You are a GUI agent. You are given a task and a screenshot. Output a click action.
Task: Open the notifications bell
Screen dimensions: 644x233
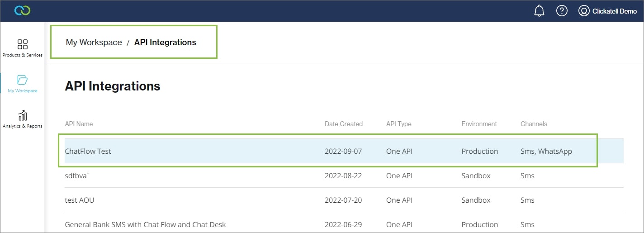539,11
